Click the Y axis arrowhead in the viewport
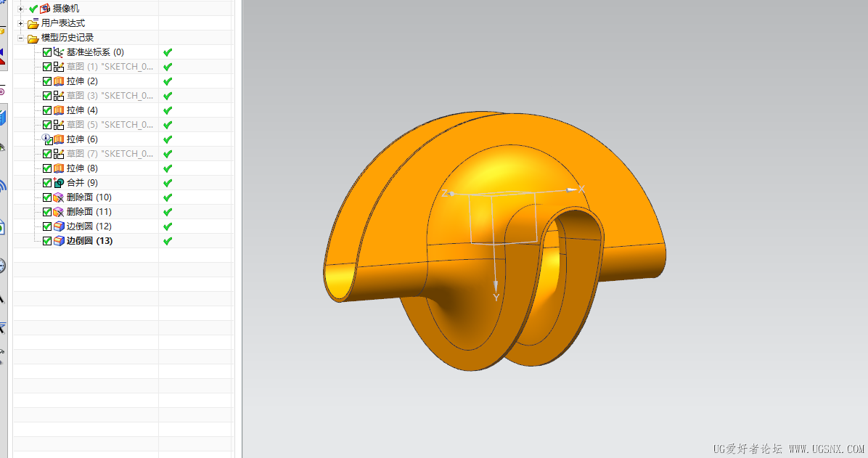The width and height of the screenshot is (868, 458). (x=496, y=286)
